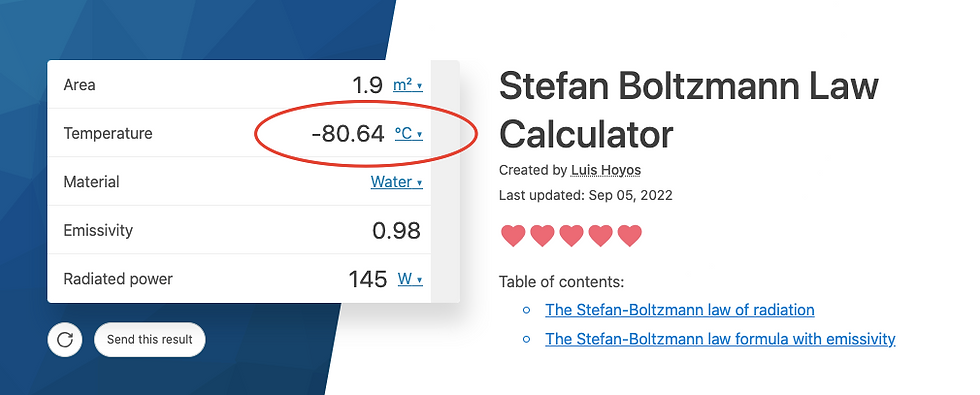Open The Stefan-Boltzmann law of radiation link
The image size is (980, 395).
[x=680, y=310]
